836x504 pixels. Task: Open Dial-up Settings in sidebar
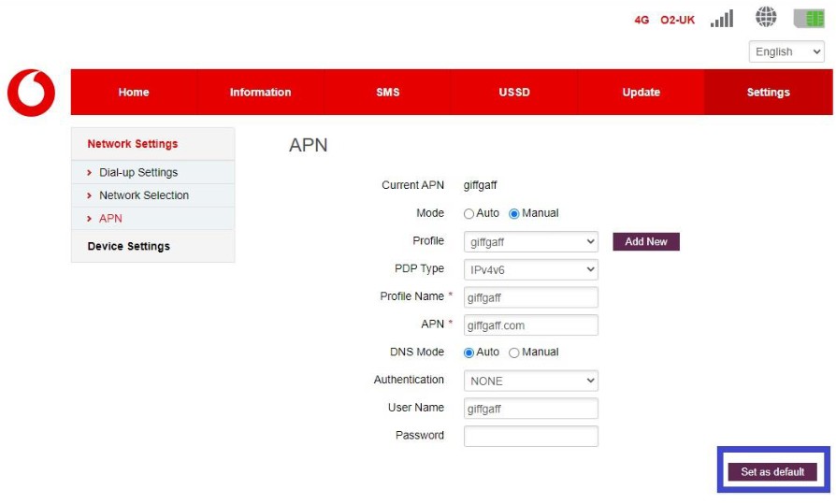coord(138,173)
